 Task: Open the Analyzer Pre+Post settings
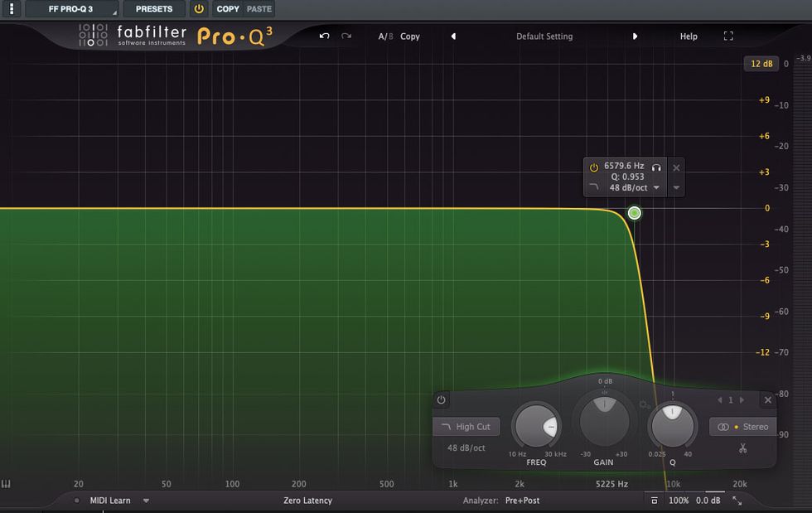click(522, 501)
